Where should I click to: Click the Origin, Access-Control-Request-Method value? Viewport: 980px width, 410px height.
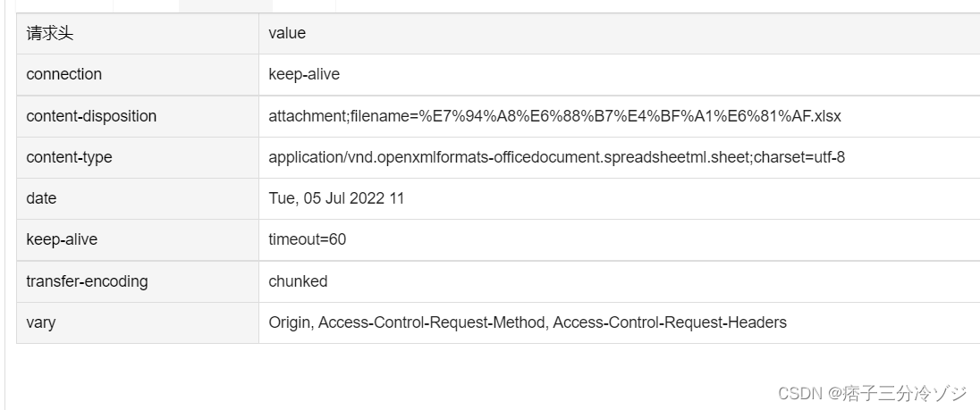pos(527,322)
